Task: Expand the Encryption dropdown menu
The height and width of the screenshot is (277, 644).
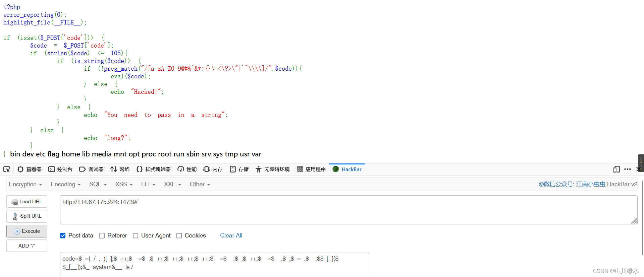Action: pyautogui.click(x=25, y=184)
